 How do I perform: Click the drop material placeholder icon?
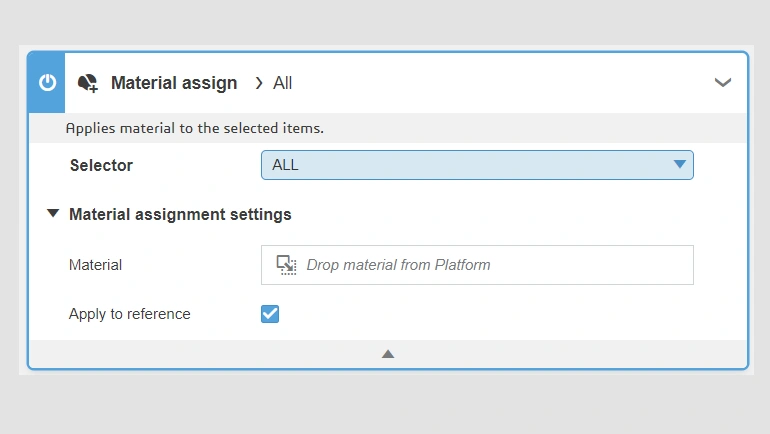click(286, 265)
